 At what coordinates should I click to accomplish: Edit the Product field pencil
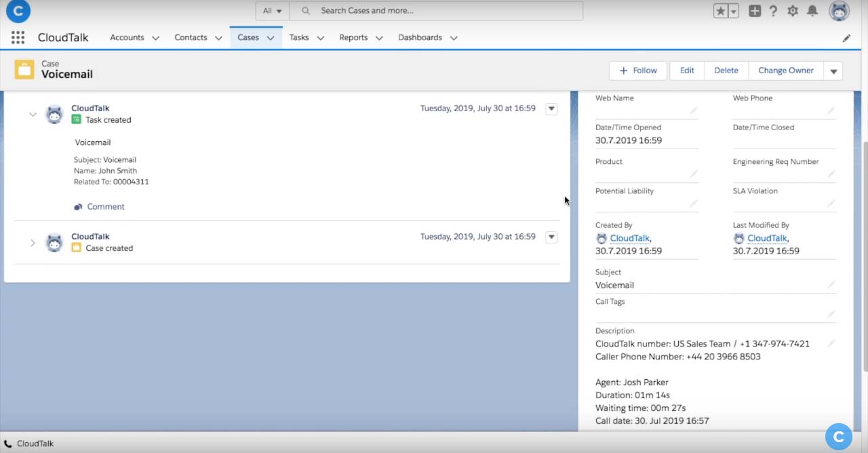[x=694, y=174]
